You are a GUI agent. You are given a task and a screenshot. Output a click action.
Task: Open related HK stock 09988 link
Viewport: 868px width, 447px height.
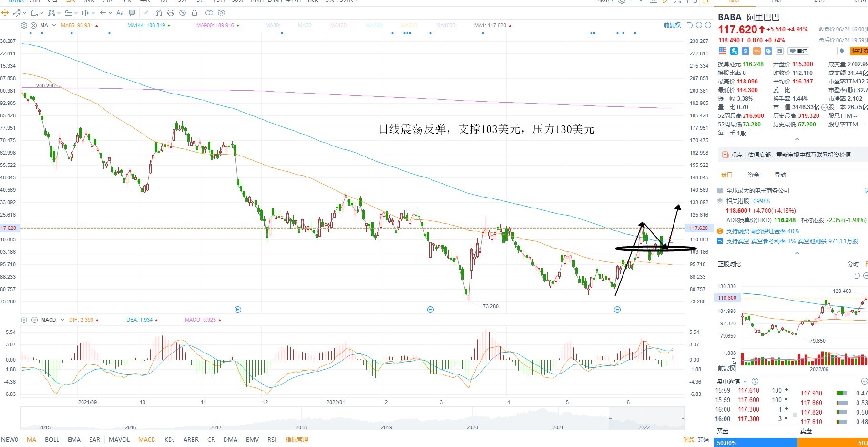point(761,201)
